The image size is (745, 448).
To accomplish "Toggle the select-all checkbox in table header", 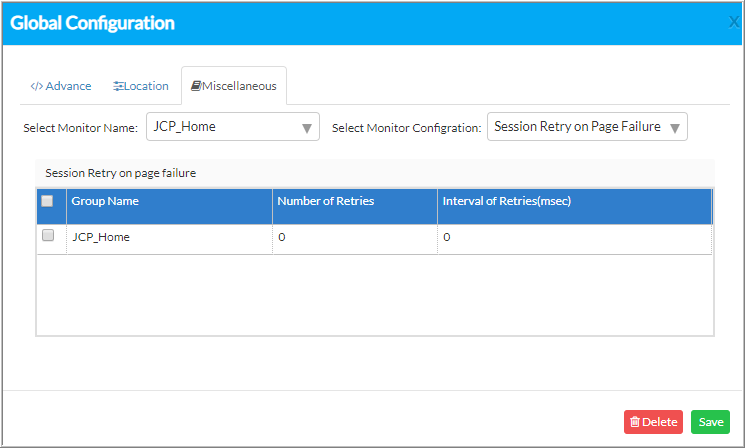I will pyautogui.click(x=47, y=201).
